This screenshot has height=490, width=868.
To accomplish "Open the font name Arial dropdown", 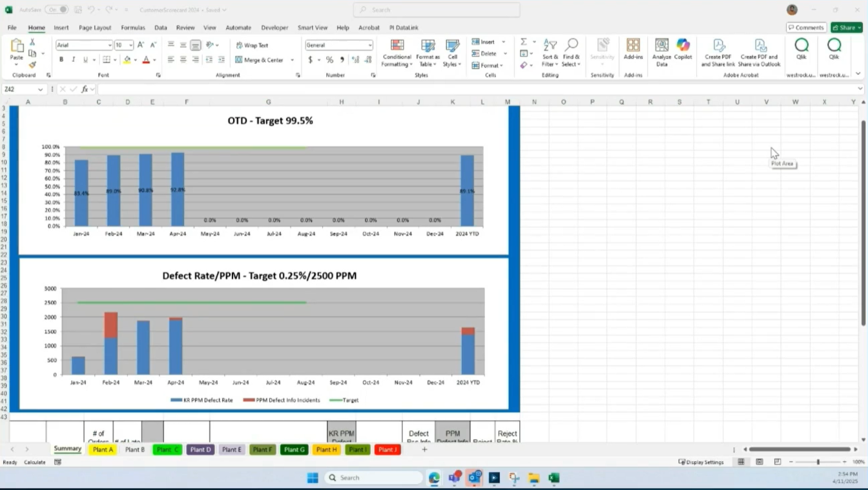I will tap(109, 45).
